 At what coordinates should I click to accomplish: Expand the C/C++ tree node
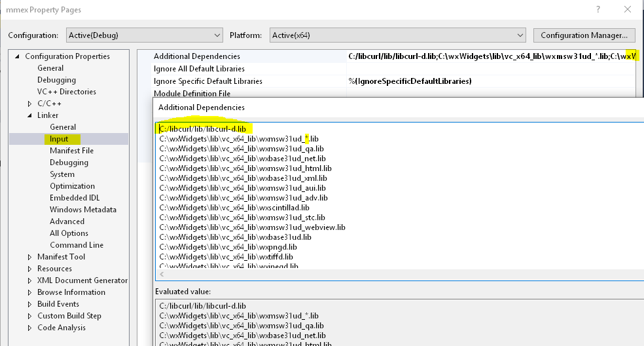tap(29, 104)
